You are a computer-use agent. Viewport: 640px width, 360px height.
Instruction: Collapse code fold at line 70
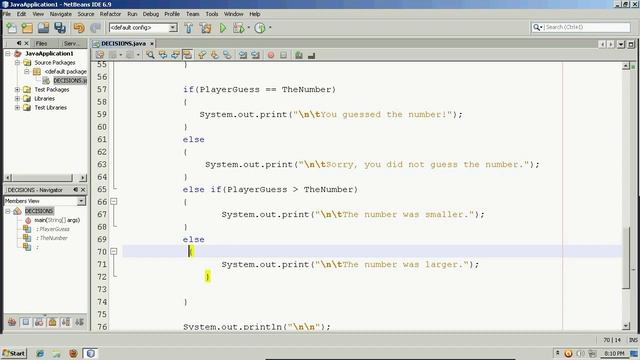(x=114, y=251)
